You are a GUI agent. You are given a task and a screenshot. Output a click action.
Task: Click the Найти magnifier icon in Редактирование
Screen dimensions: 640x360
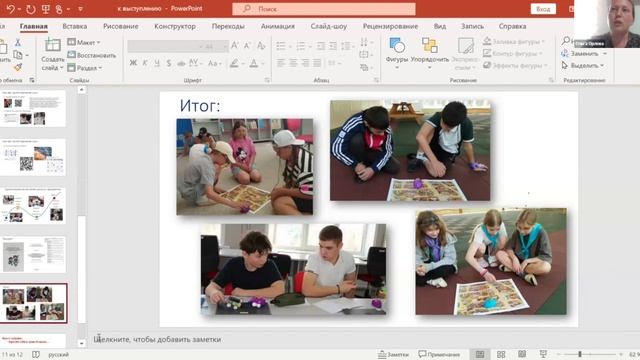(x=566, y=40)
